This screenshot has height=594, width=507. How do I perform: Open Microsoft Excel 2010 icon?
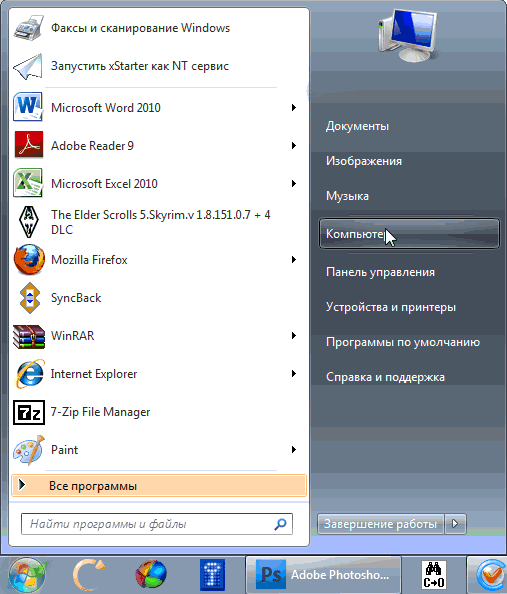(x=28, y=183)
